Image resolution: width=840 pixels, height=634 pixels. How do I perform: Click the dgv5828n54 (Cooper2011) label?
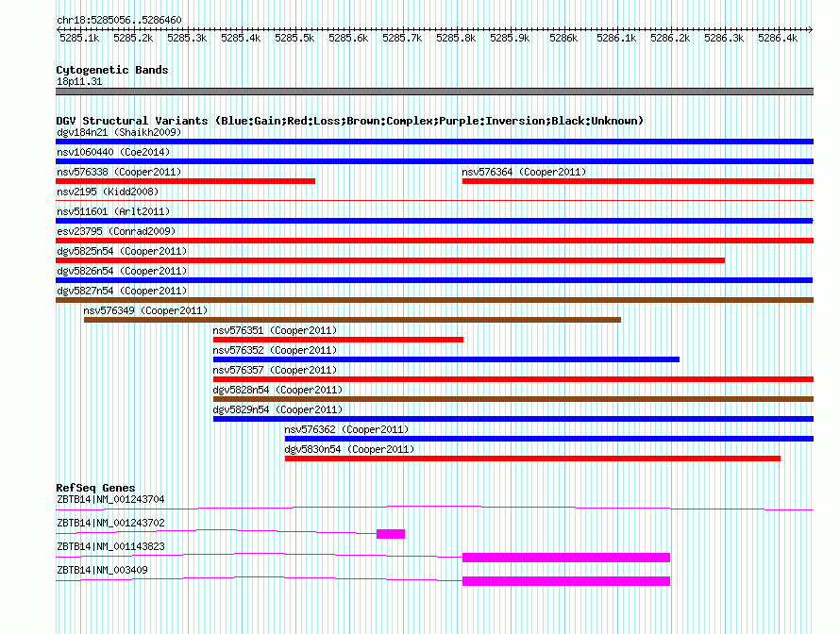tap(277, 390)
